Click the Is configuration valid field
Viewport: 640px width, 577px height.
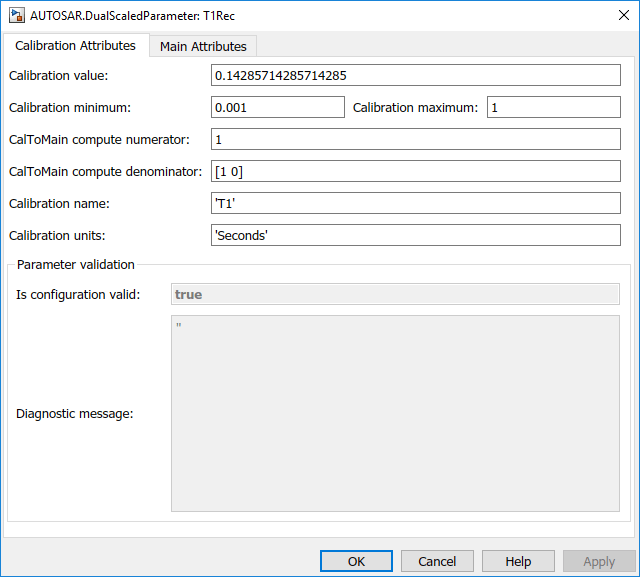395,295
